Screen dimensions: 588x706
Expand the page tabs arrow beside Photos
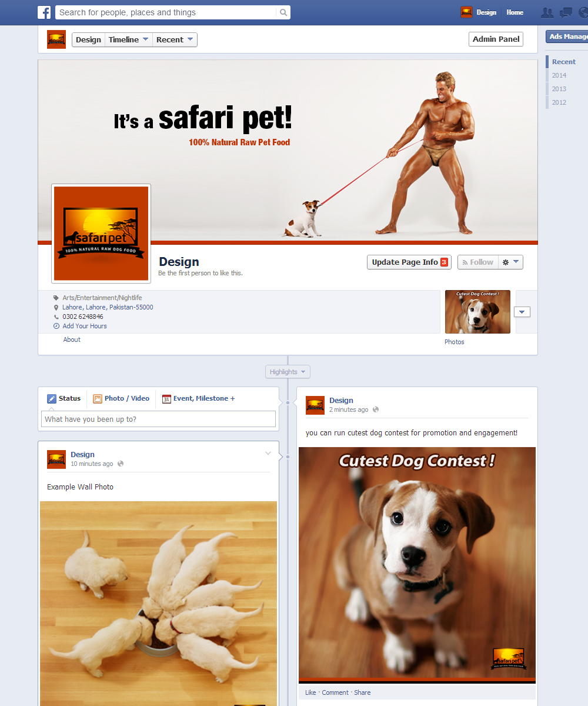[522, 312]
